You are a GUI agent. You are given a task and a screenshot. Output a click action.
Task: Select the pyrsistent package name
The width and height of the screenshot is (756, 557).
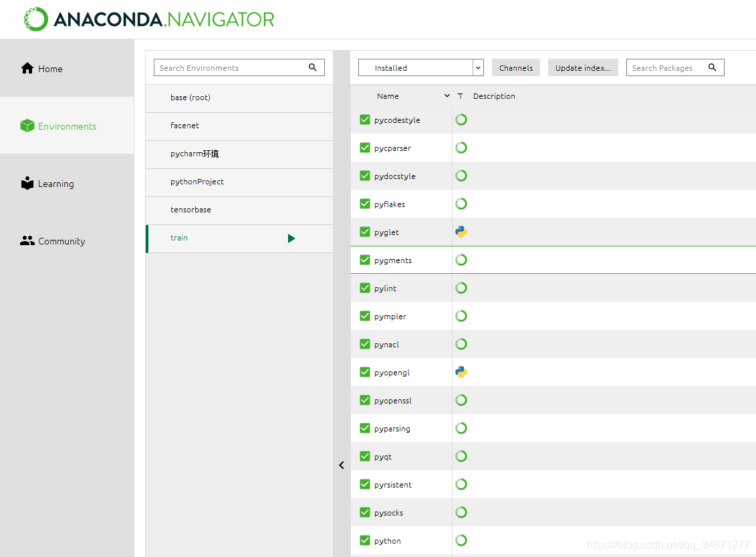[x=393, y=484]
